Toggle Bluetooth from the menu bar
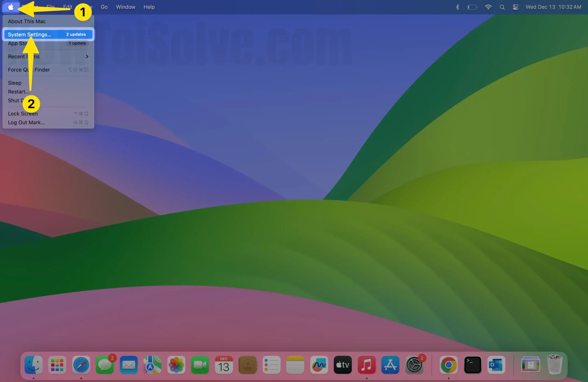 pyautogui.click(x=457, y=7)
